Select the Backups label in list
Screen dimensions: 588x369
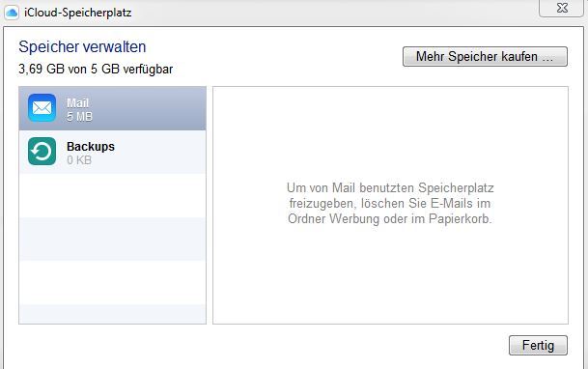click(91, 147)
